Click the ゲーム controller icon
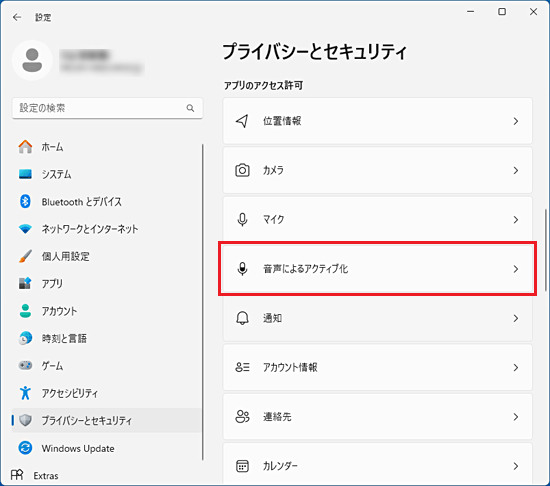550x486 pixels. [x=25, y=365]
